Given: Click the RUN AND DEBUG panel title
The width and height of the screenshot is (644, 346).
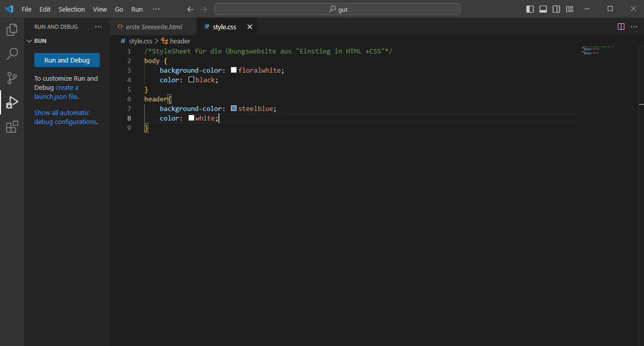Looking at the screenshot, I should tap(56, 27).
